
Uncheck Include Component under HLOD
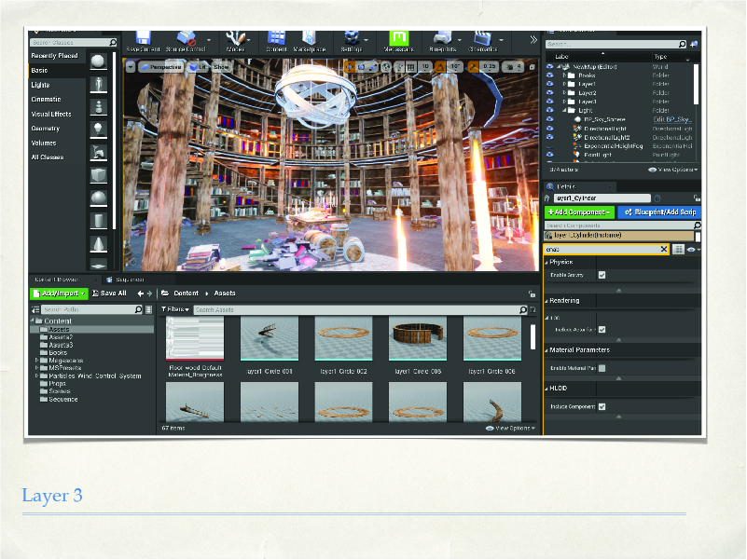[x=602, y=406]
